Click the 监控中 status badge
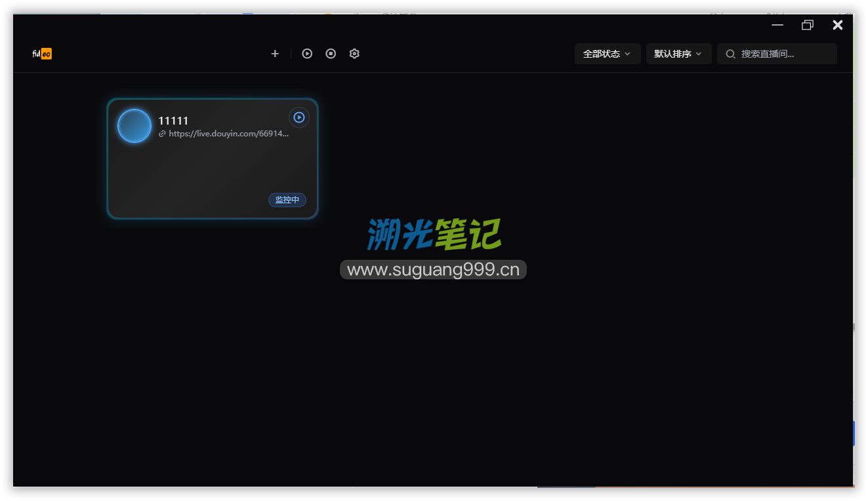The image size is (868, 501). tap(287, 200)
